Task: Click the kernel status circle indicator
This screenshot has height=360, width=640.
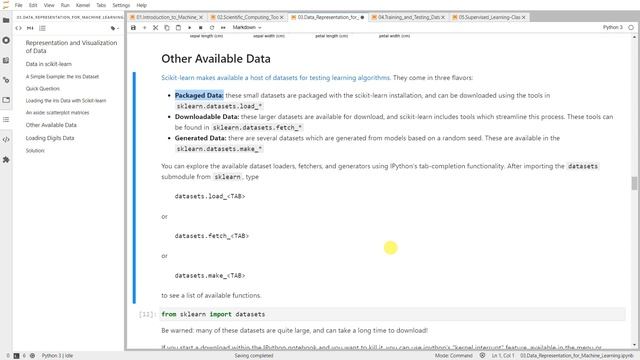Action: (x=631, y=27)
